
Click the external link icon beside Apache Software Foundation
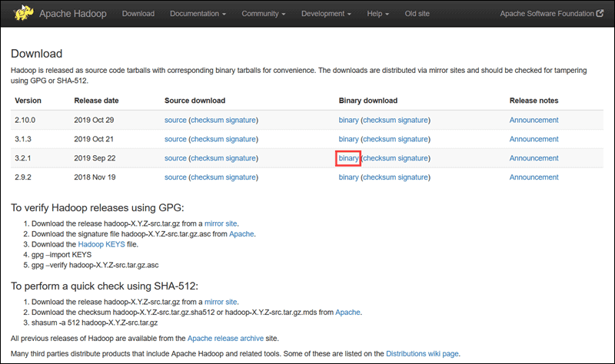point(600,13)
